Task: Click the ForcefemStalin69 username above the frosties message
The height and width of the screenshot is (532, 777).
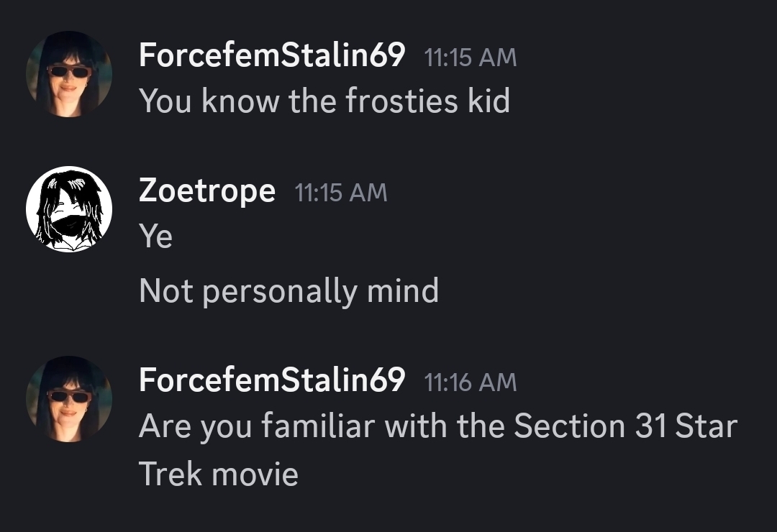Action: (x=272, y=55)
